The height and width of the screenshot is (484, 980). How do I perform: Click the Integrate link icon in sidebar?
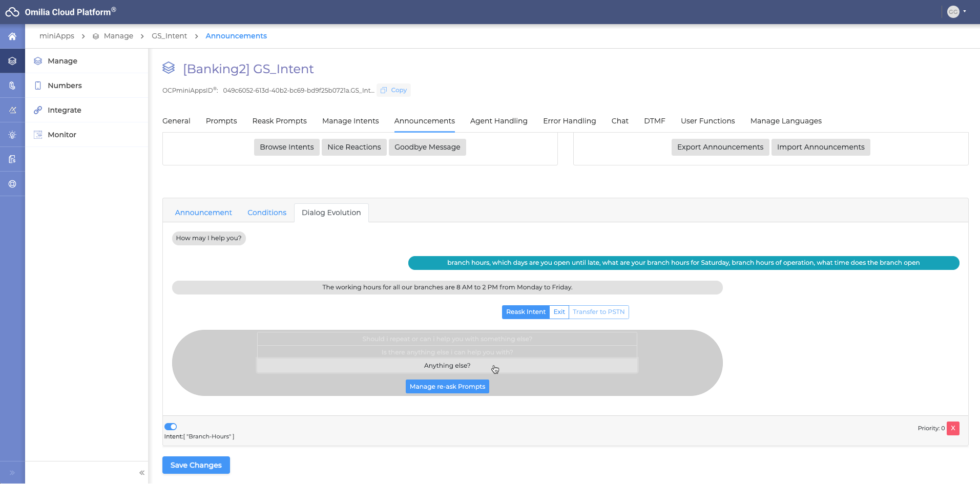pos(38,110)
